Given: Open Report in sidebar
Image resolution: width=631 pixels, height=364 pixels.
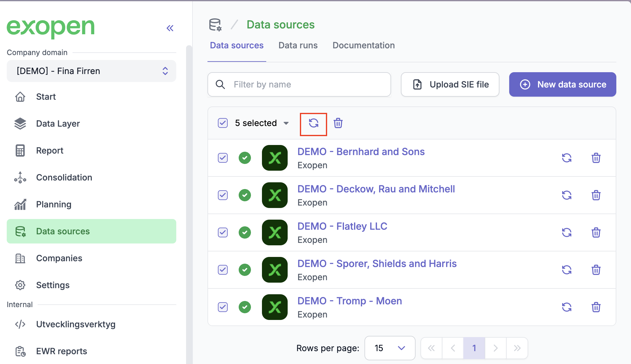Looking at the screenshot, I should coord(91,150).
